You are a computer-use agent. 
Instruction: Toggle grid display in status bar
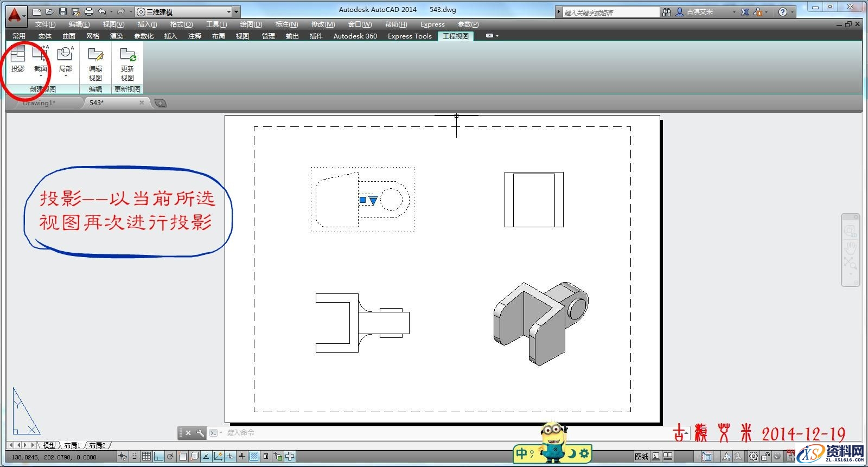point(146,457)
